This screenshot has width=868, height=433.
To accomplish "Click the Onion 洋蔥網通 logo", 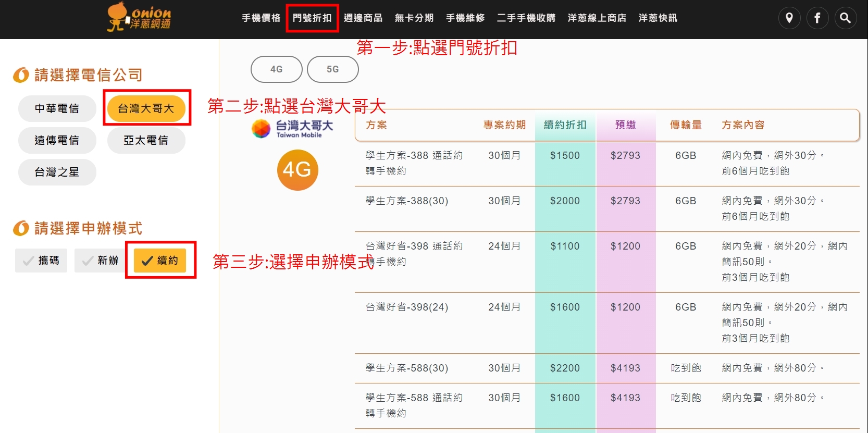I will pos(139,17).
